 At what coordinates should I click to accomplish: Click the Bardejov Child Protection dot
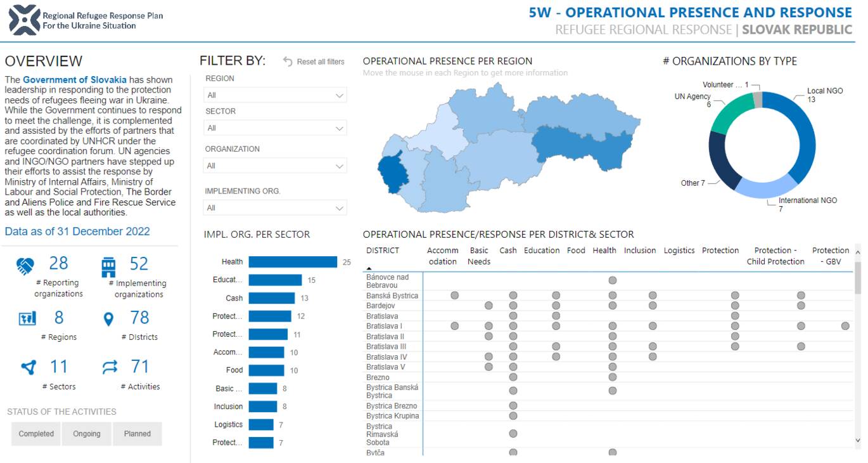pos(801,306)
